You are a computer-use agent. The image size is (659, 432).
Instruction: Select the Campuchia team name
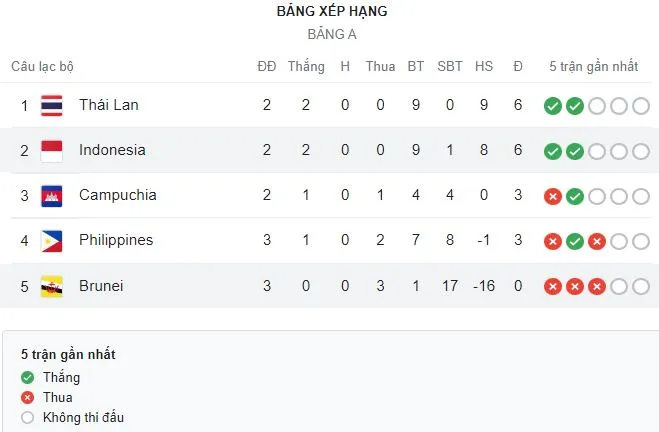coord(117,195)
